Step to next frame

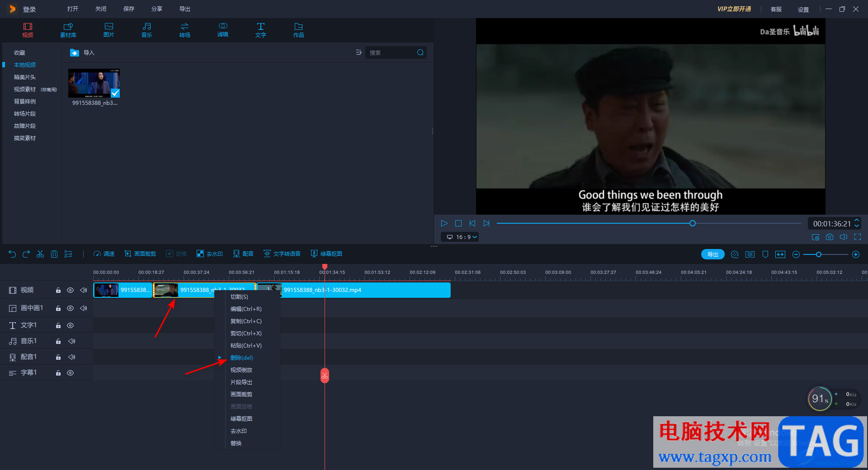click(x=486, y=223)
